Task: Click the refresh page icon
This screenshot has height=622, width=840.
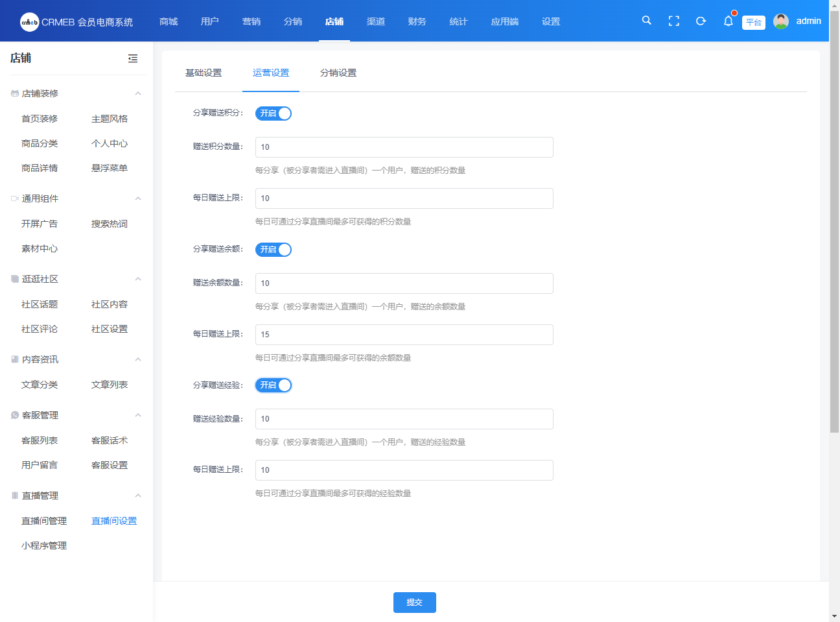Action: tap(701, 21)
